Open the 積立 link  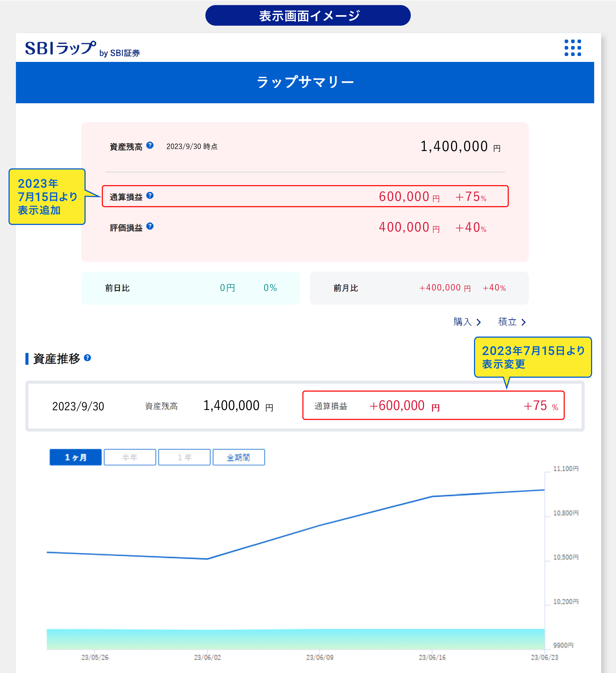(512, 322)
